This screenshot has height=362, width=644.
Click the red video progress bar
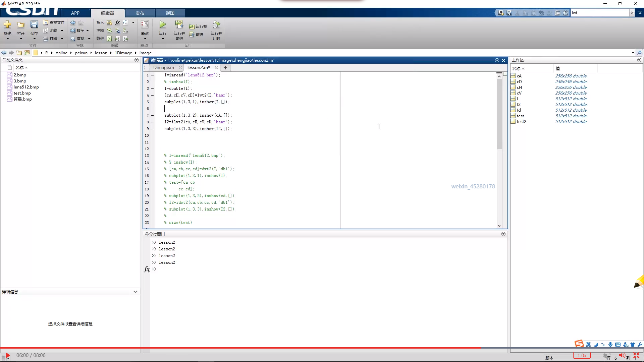coord(235,348)
